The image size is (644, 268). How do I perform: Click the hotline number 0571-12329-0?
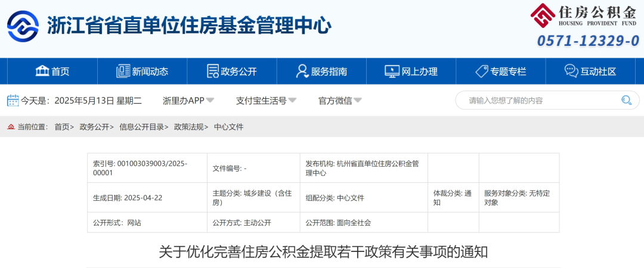(588, 41)
